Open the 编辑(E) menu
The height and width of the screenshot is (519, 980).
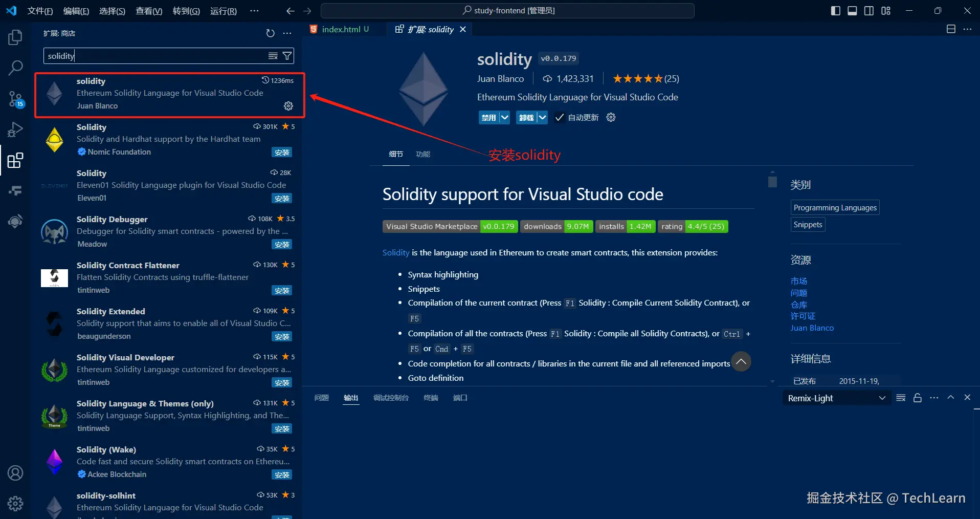pos(76,11)
